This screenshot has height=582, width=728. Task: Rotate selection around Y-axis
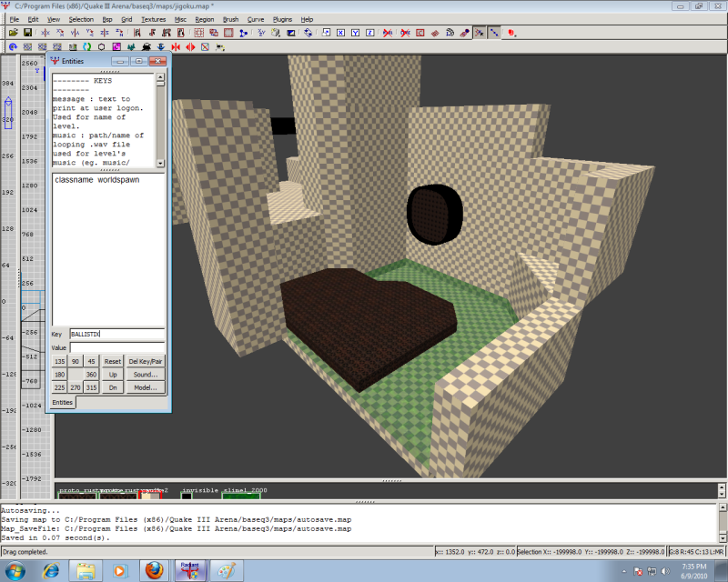[89, 33]
